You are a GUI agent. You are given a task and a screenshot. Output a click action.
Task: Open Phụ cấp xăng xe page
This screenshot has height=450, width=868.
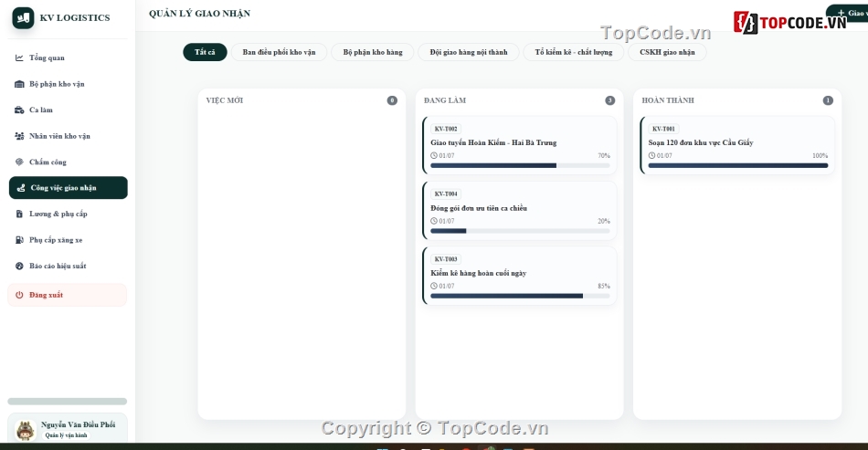[x=68, y=240]
